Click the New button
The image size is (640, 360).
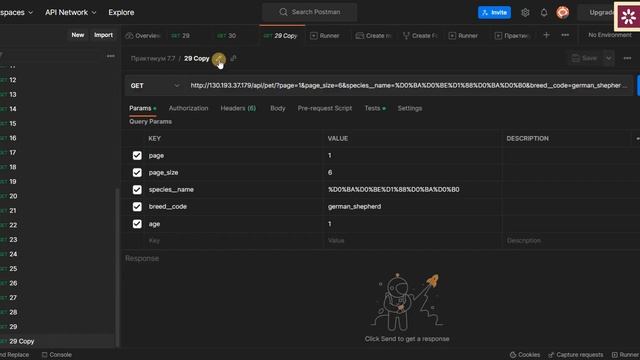[78, 35]
